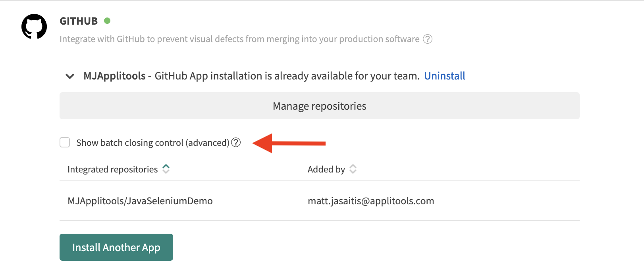Open Manage repositories

coord(319,106)
